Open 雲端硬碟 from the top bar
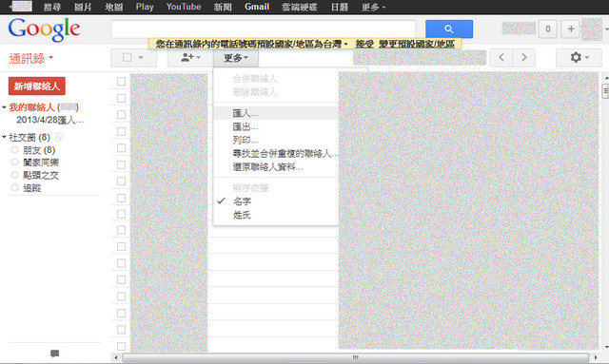 (300, 7)
